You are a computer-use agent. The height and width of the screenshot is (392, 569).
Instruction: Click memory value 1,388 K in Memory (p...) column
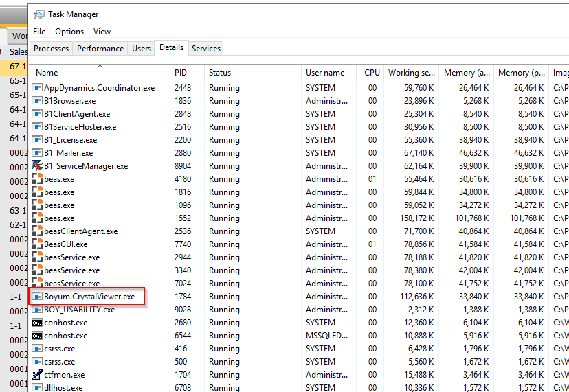531,310
